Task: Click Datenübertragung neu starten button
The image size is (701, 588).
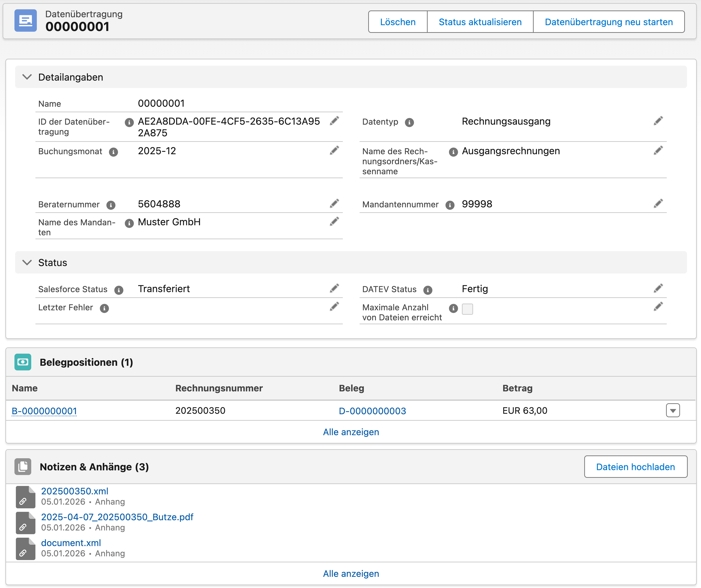Action: coord(608,22)
